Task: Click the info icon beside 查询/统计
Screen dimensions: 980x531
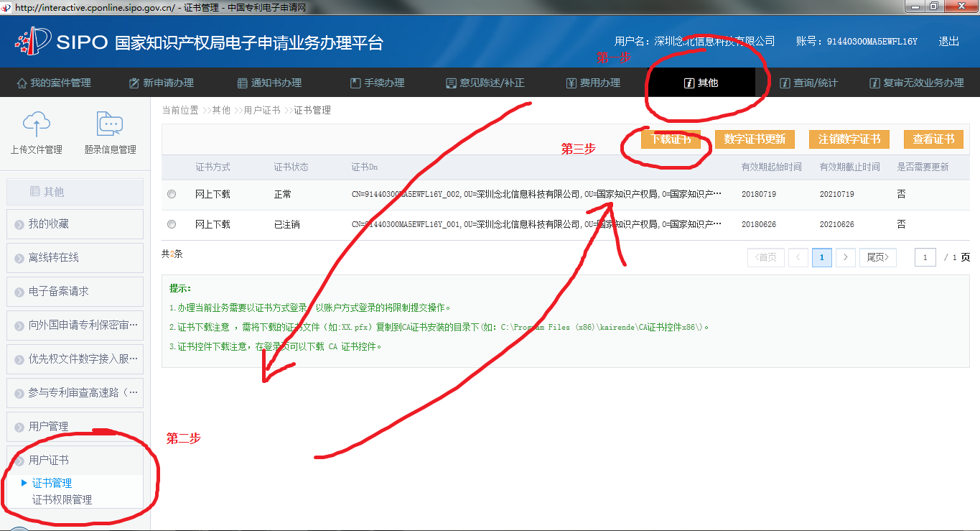Action: coord(785,83)
